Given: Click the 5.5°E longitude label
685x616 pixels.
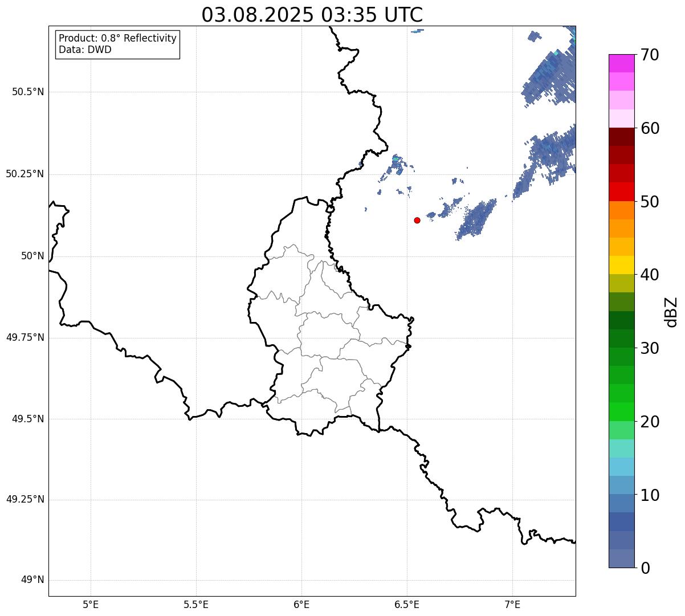Looking at the screenshot, I should point(196,604).
